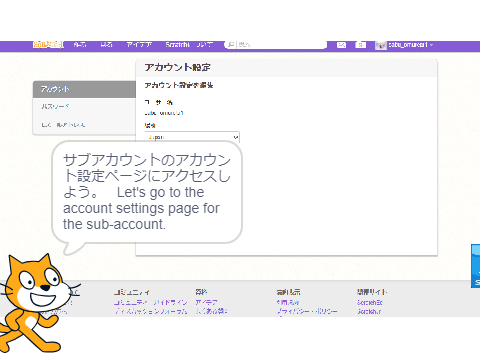Viewport: 480px width, 360px height.
Task: Open the My Stuff folder icon
Action: [x=361, y=45]
